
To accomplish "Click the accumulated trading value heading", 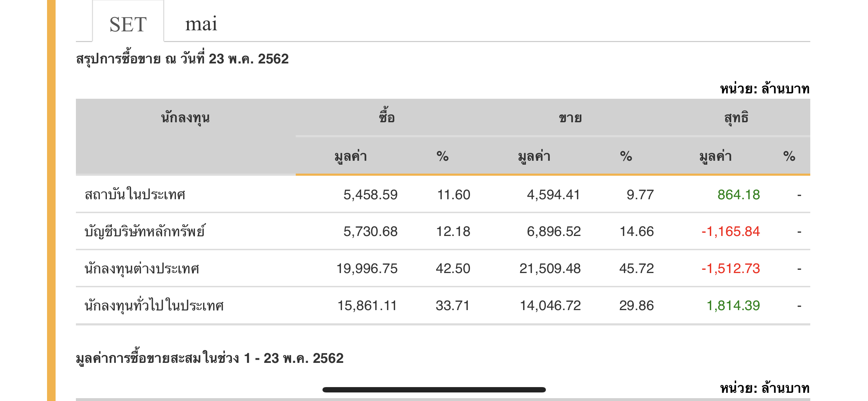I will (x=210, y=358).
